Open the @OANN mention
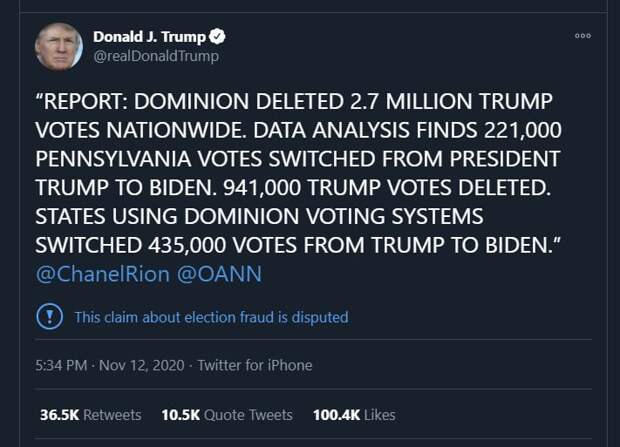 (219, 274)
